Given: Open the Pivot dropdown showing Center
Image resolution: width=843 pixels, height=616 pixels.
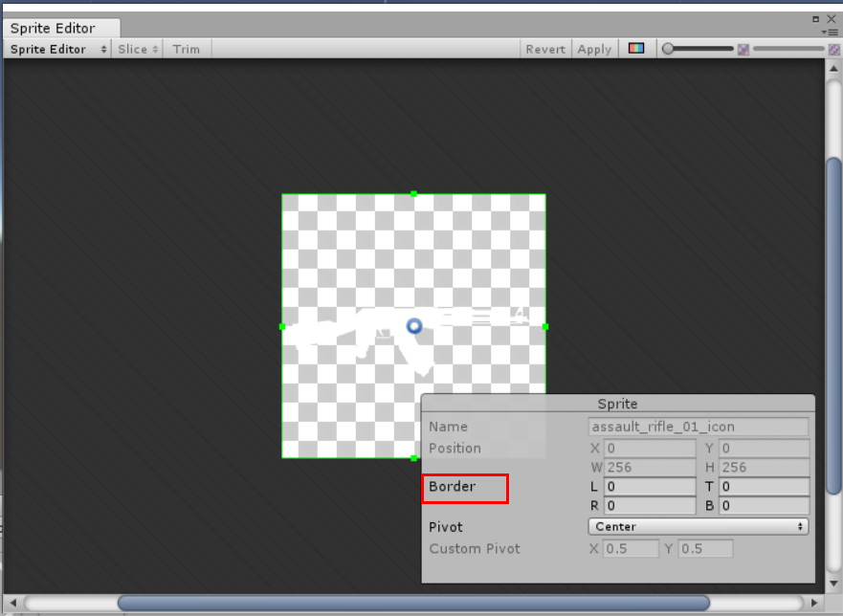Looking at the screenshot, I should tap(698, 527).
